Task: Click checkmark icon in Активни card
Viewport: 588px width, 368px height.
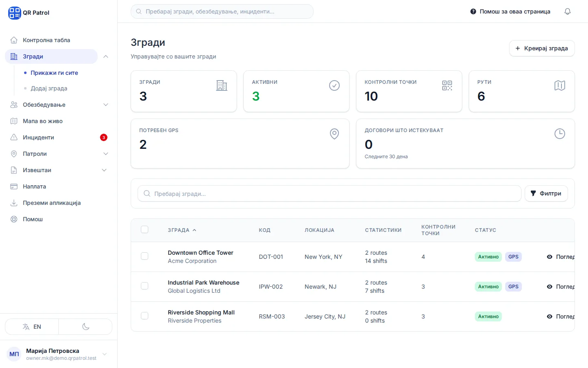Action: (334, 85)
